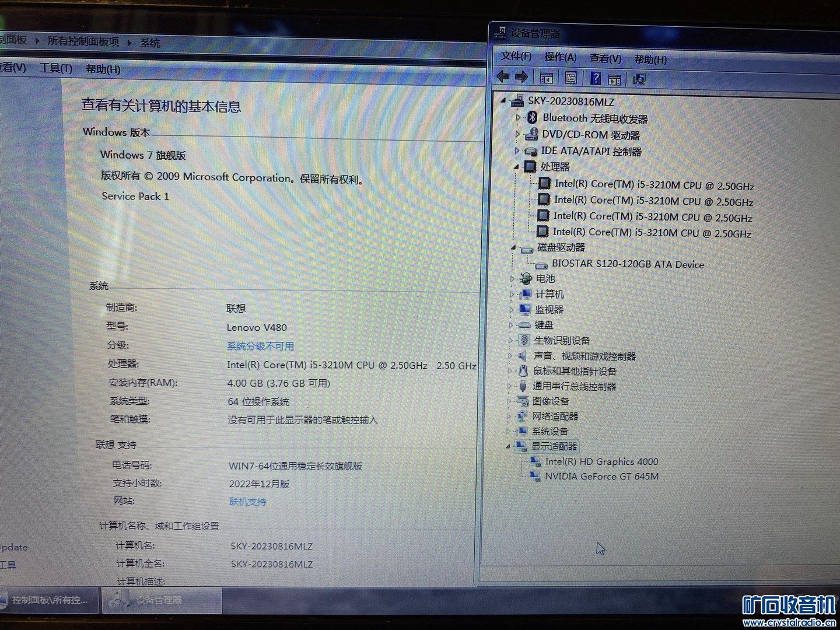Screen dimensions: 840x630
Task: Collapse the 处理器 node
Action: 516,167
